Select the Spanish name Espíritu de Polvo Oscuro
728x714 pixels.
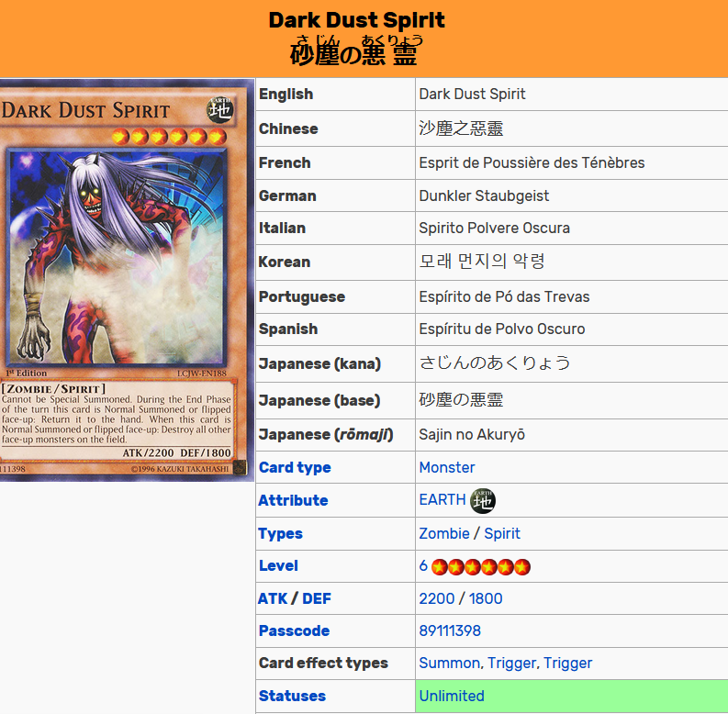click(x=502, y=329)
